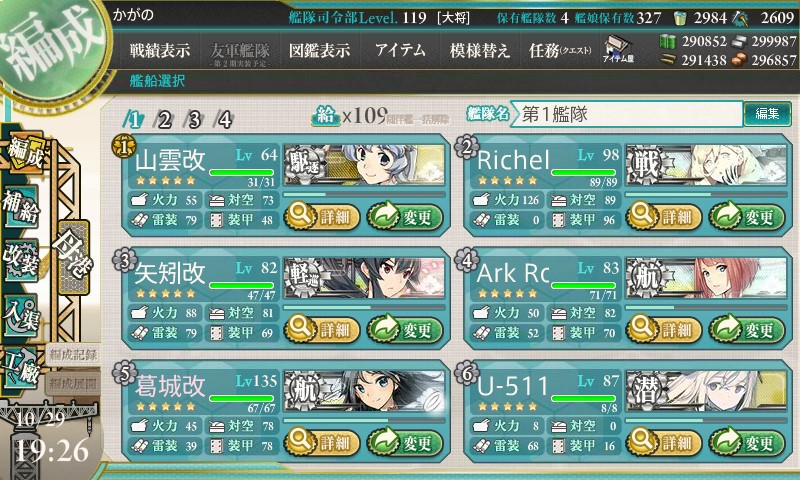The image size is (800, 480).
Task: Switch to fleet 4 tab
Action: [x=224, y=120]
